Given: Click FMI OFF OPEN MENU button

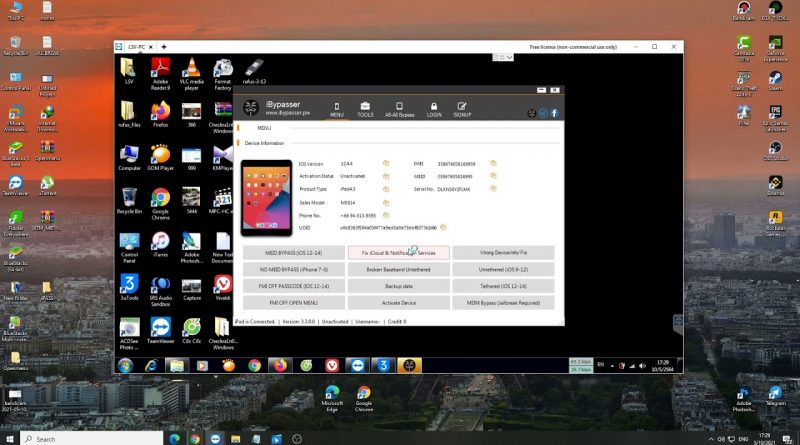Looking at the screenshot, I should pos(294,303).
